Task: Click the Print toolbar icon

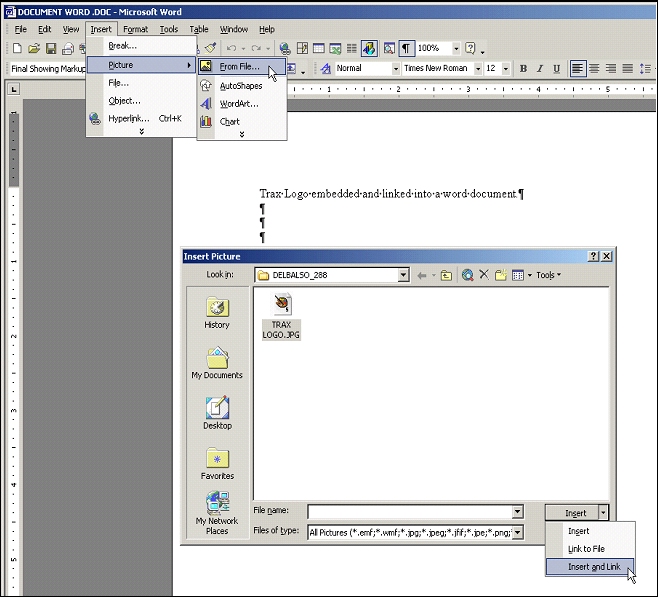Action: [x=68, y=49]
